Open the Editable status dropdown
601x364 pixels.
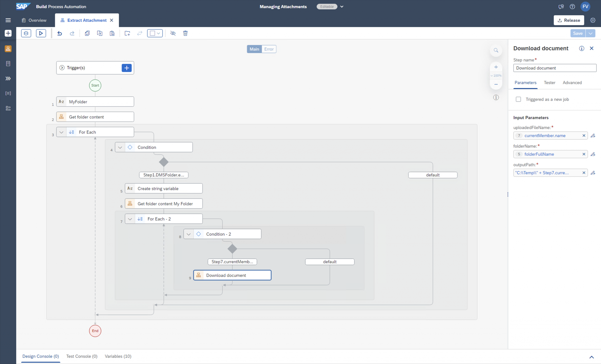(342, 6)
